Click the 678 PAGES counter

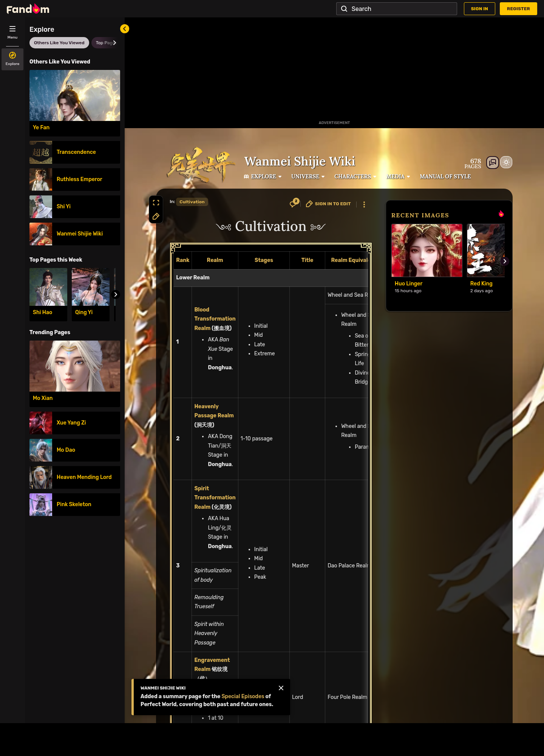[473, 163]
